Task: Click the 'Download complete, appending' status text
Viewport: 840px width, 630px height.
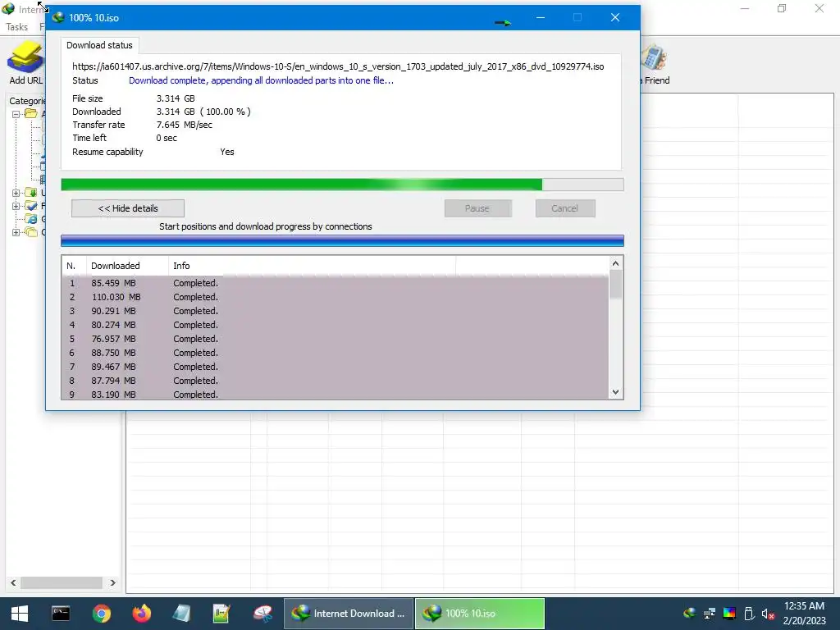Action: tap(261, 80)
